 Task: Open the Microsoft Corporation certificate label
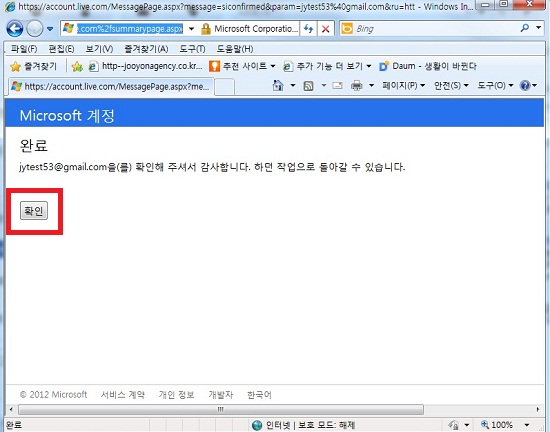pos(255,29)
